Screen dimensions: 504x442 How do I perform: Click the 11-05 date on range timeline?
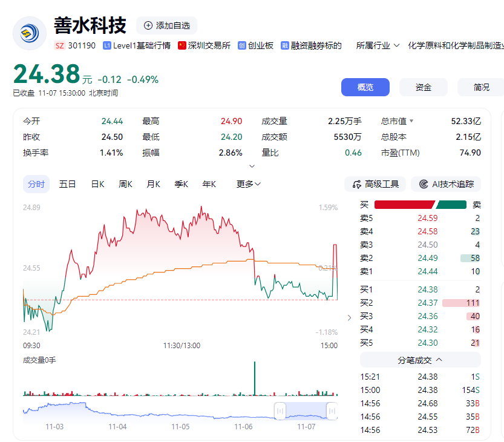click(180, 427)
